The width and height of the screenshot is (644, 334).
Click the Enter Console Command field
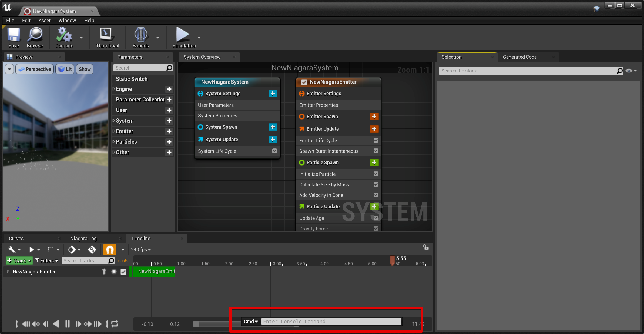tap(331, 321)
